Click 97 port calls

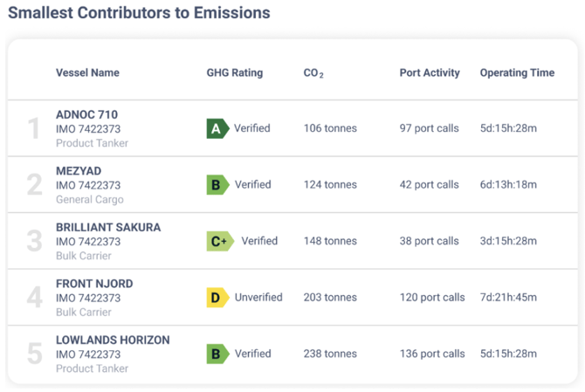click(429, 128)
